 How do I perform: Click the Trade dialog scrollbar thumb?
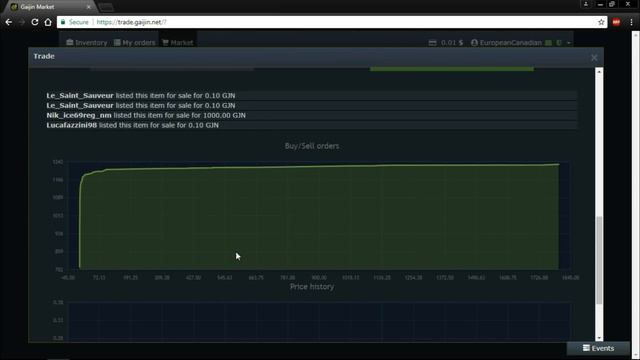coord(599,260)
